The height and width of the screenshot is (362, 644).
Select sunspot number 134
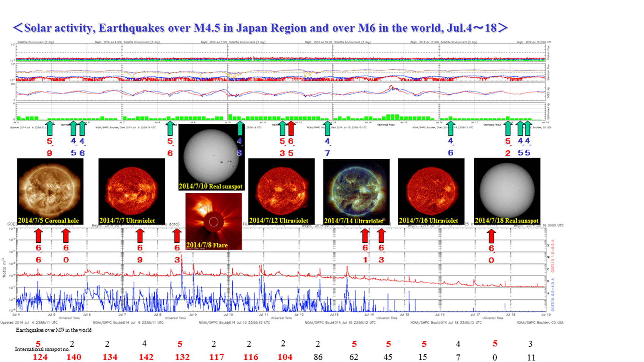click(110, 357)
